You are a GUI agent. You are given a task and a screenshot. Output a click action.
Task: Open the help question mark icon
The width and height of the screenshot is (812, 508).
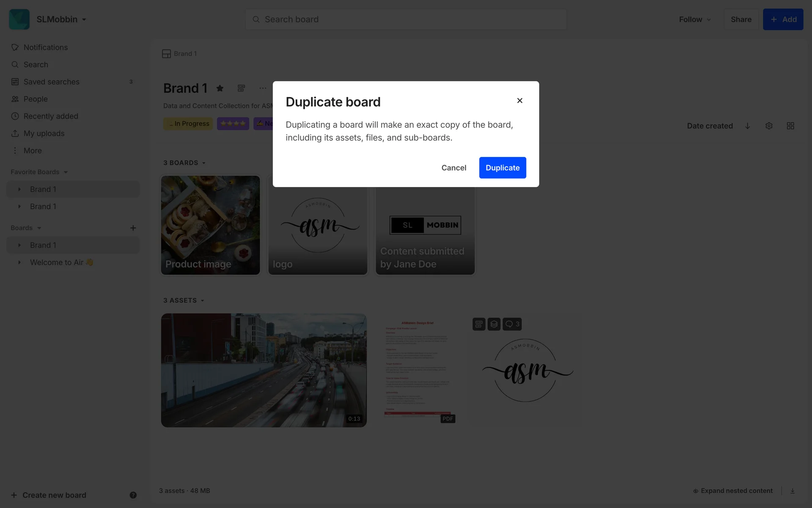coord(133,495)
